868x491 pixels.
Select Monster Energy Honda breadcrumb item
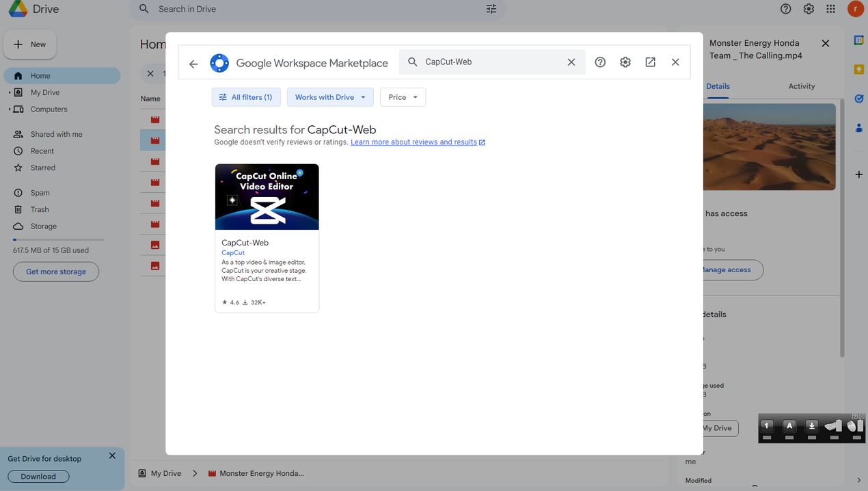tap(256, 473)
